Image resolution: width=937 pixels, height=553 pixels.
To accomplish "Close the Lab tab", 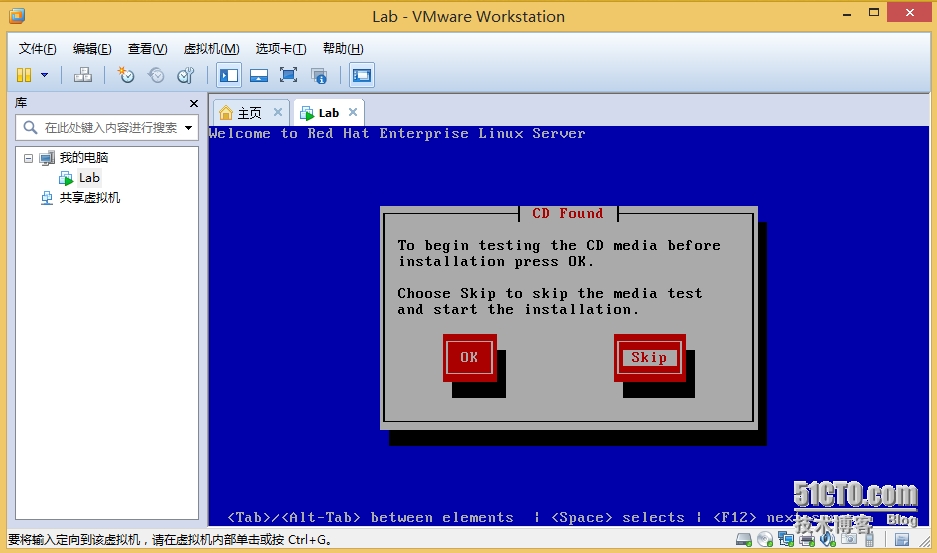I will (353, 112).
